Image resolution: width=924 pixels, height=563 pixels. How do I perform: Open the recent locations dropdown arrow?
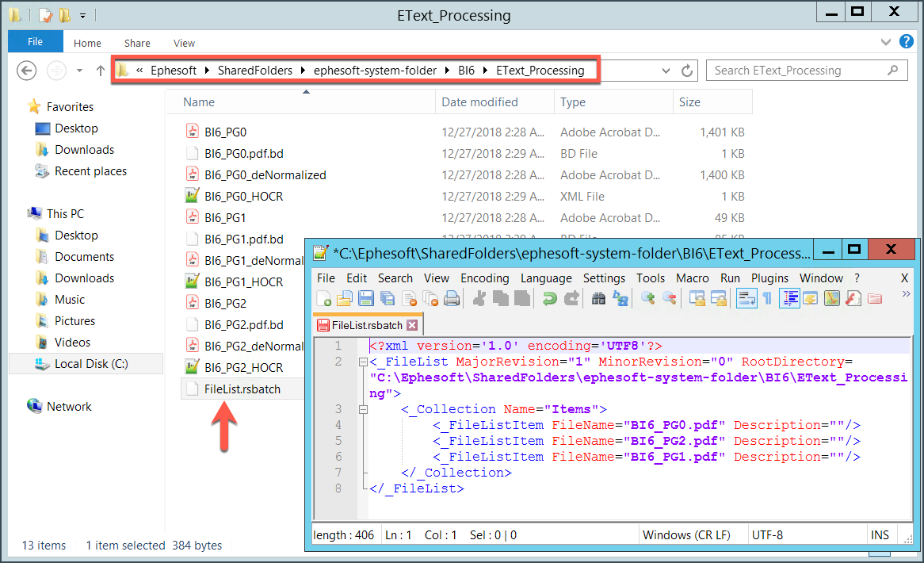(79, 71)
